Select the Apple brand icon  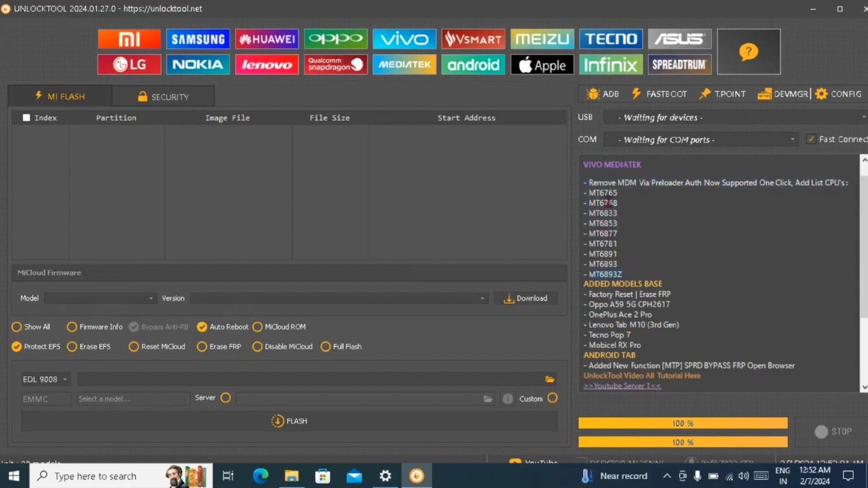coord(542,65)
